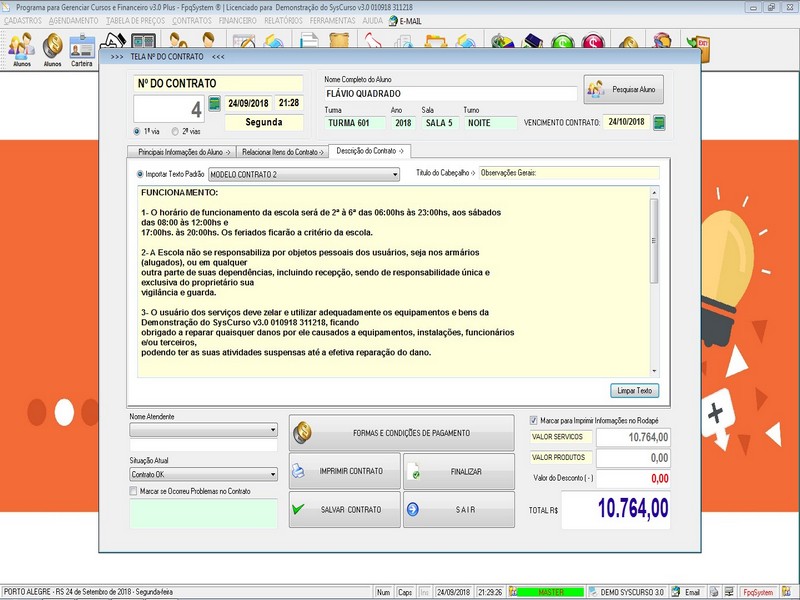Open the Nome Atendente dropdown

click(273, 431)
